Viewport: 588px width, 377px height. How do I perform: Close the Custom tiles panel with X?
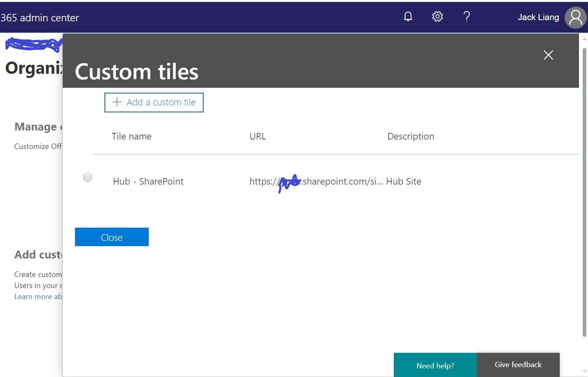(x=548, y=55)
